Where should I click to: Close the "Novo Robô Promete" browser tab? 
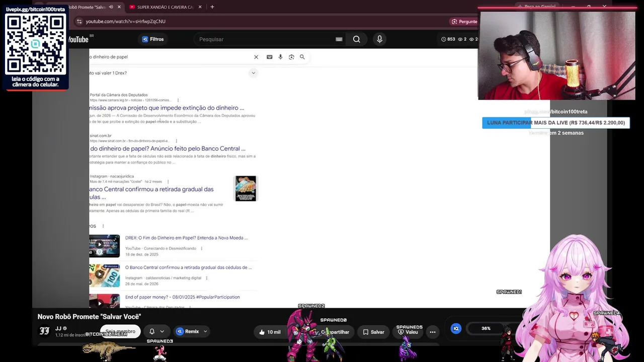[119, 7]
